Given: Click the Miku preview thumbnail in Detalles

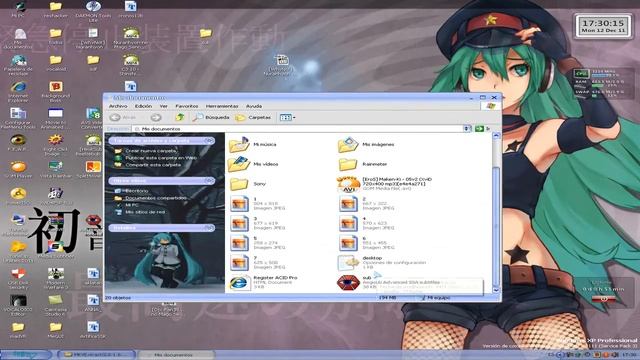Looking at the screenshot, I should [x=167, y=261].
